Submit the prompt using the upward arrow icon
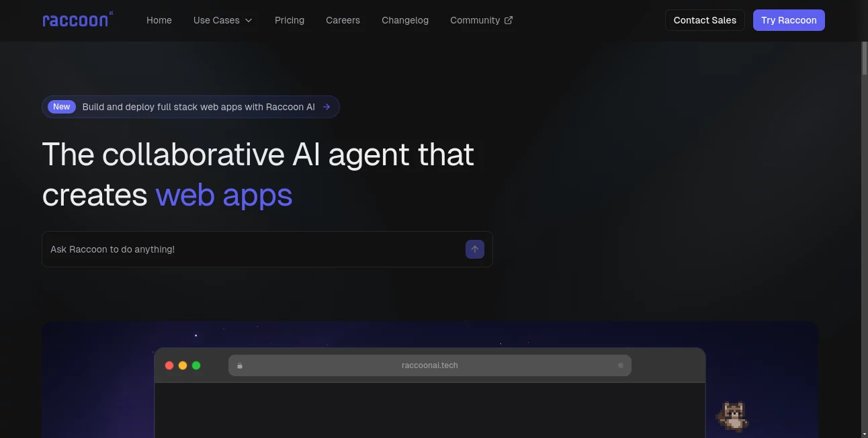The height and width of the screenshot is (438, 868). coord(474,249)
